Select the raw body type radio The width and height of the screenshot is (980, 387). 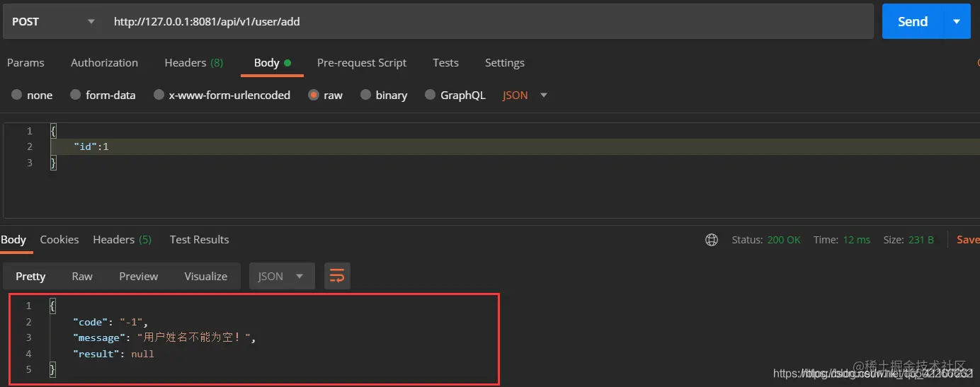(314, 95)
